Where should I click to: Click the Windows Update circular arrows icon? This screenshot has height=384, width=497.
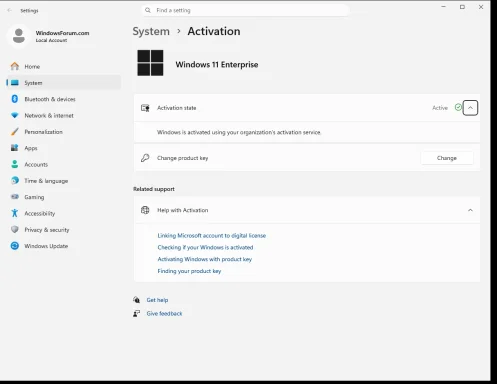coord(15,246)
